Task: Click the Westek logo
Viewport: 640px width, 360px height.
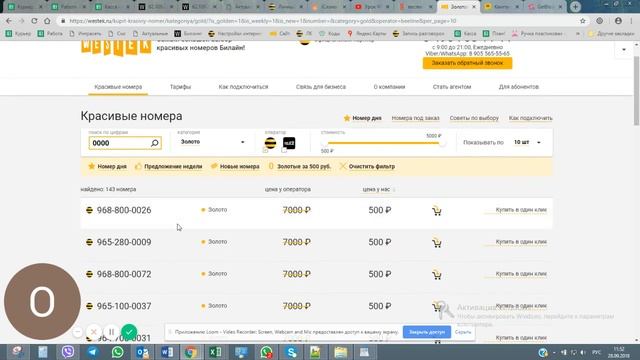Action: tap(116, 48)
